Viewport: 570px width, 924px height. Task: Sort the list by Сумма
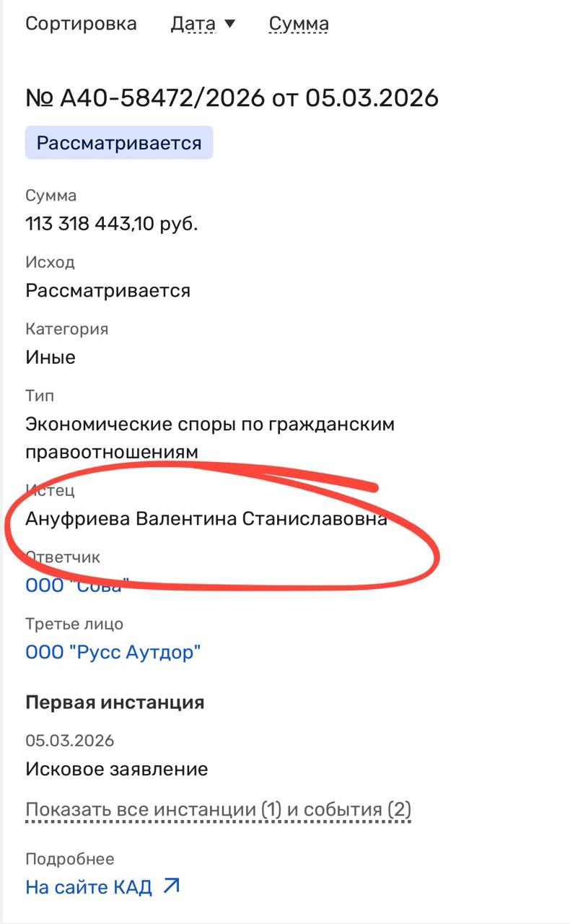[299, 24]
